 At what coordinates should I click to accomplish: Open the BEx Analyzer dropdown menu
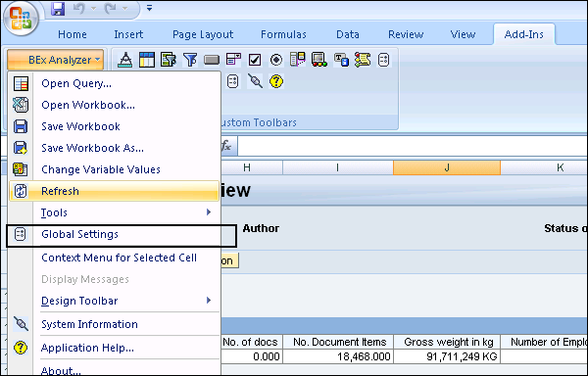pyautogui.click(x=55, y=60)
